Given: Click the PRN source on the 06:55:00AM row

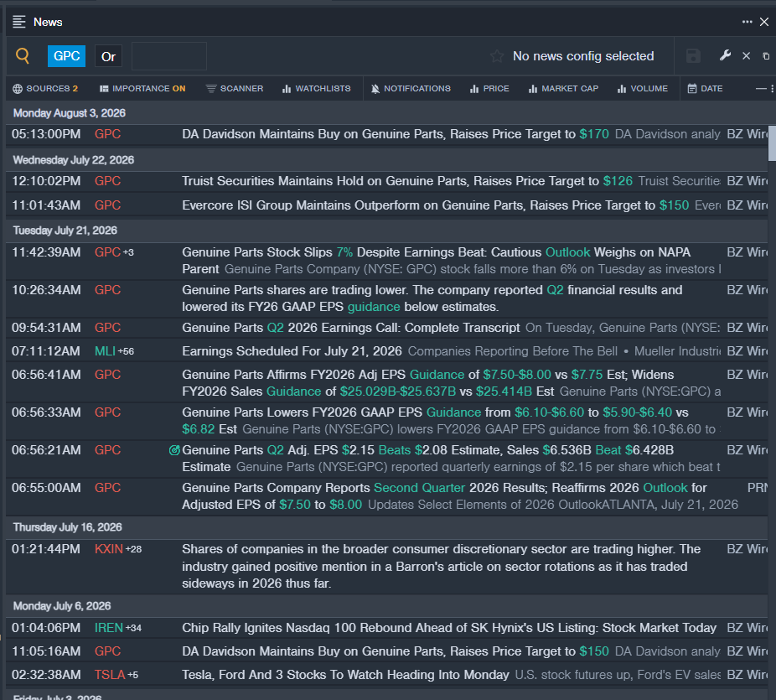Looking at the screenshot, I should pos(758,488).
